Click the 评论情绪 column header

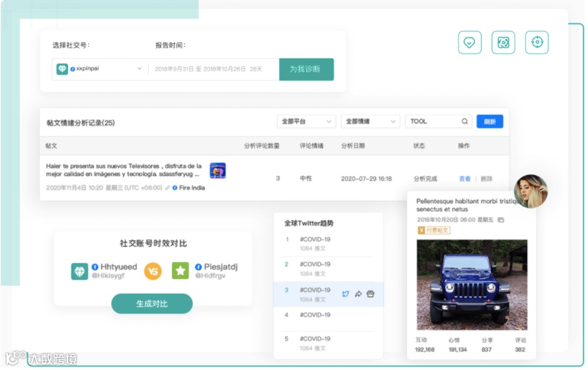click(x=312, y=146)
